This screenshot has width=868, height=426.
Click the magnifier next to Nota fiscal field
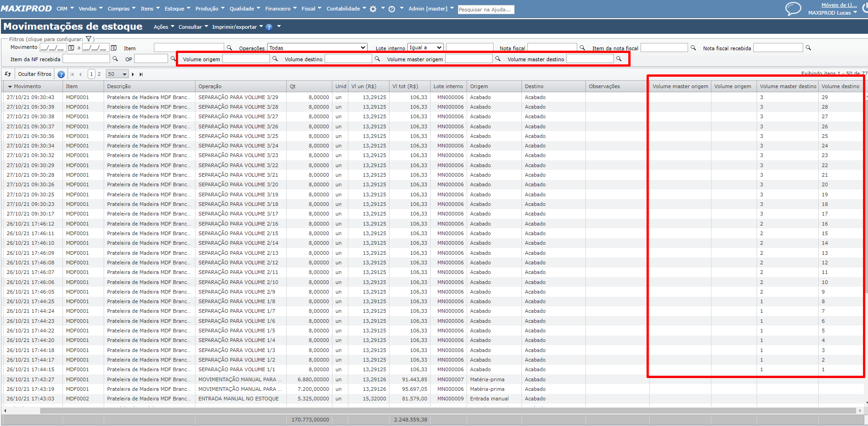[x=582, y=48]
